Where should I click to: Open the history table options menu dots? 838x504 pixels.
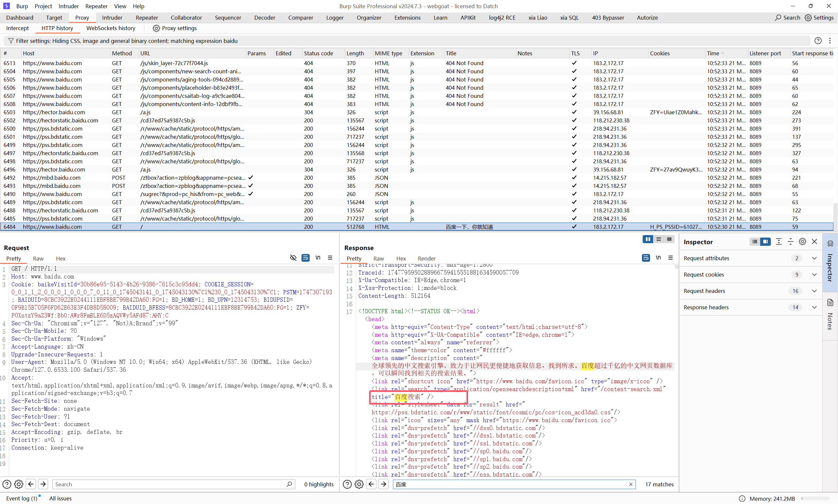(830, 41)
